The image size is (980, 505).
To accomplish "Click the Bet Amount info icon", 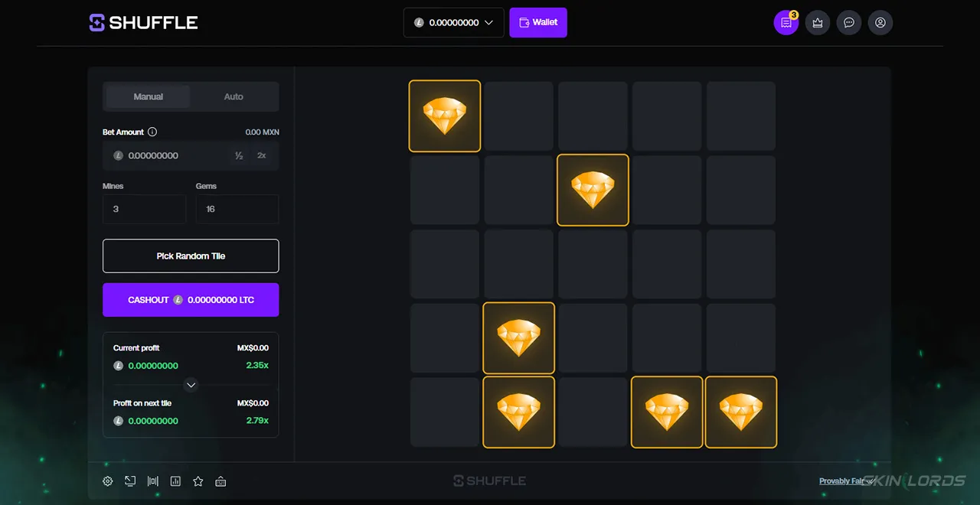I will 152,132.
